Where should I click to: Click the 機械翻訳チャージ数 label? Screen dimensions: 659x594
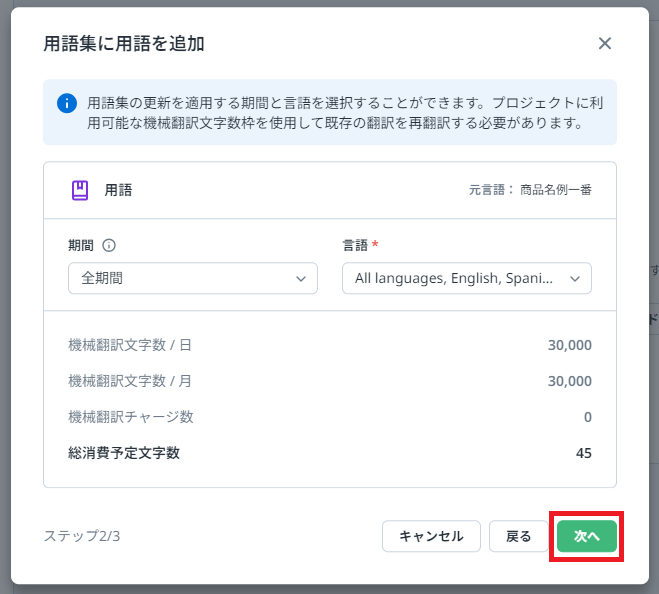pos(131,417)
